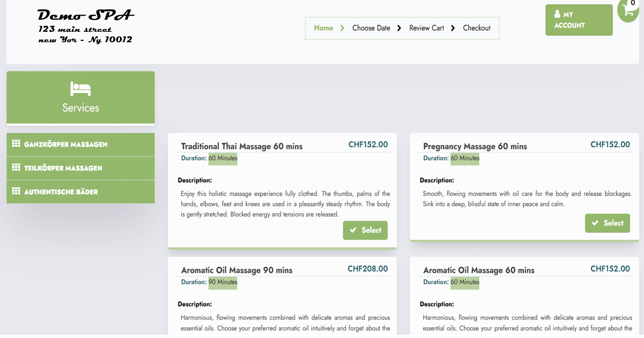Click chevron arrow after Choose Date
The width and height of the screenshot is (644, 338).
[399, 28]
